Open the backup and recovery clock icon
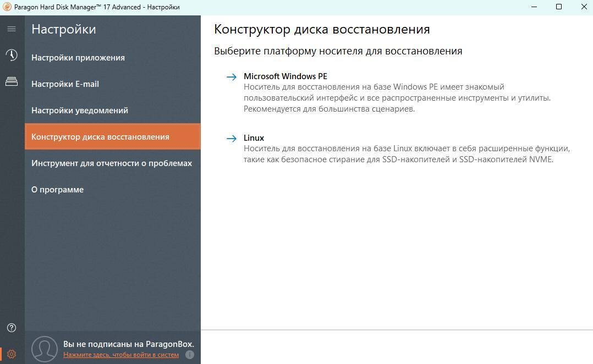The width and height of the screenshot is (593, 364). 12,55
